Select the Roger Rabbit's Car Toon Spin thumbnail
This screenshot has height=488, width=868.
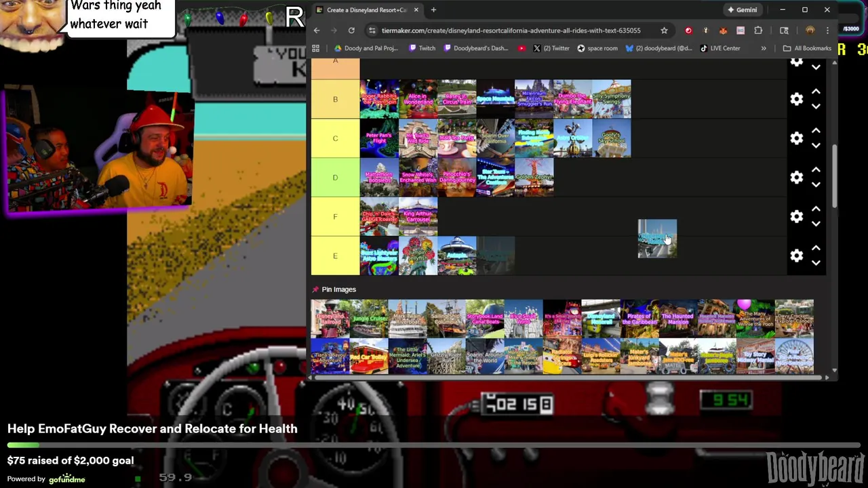379,99
